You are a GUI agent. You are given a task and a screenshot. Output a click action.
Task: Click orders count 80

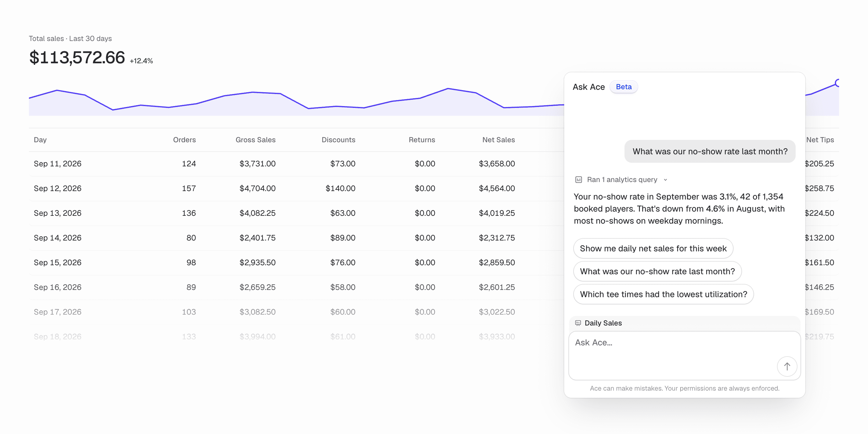pyautogui.click(x=191, y=238)
